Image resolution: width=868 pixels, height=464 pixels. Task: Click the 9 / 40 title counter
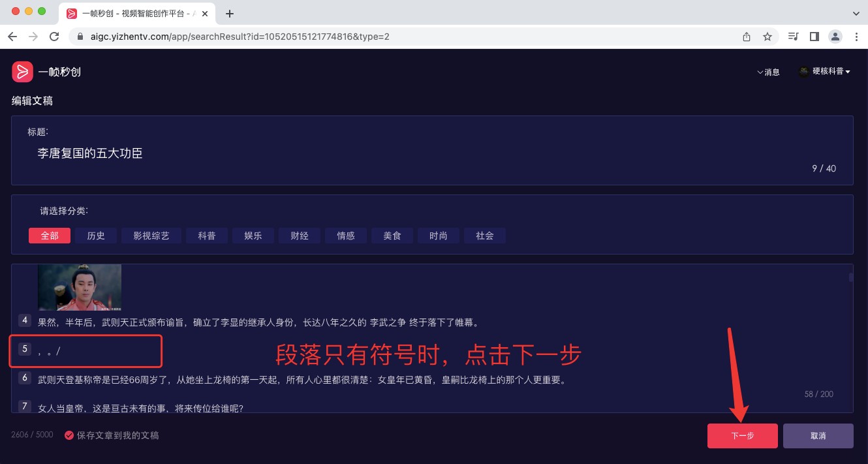(824, 168)
